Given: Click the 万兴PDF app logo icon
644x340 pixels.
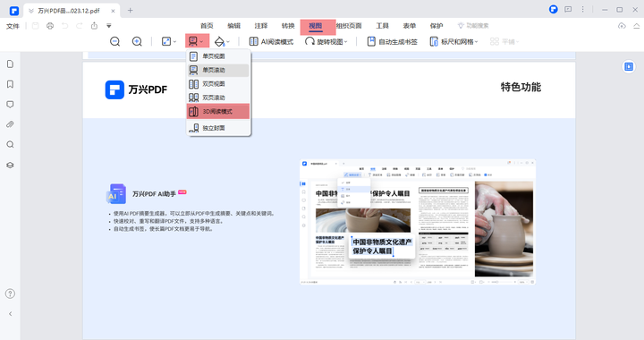Looking at the screenshot, I should (14, 11).
